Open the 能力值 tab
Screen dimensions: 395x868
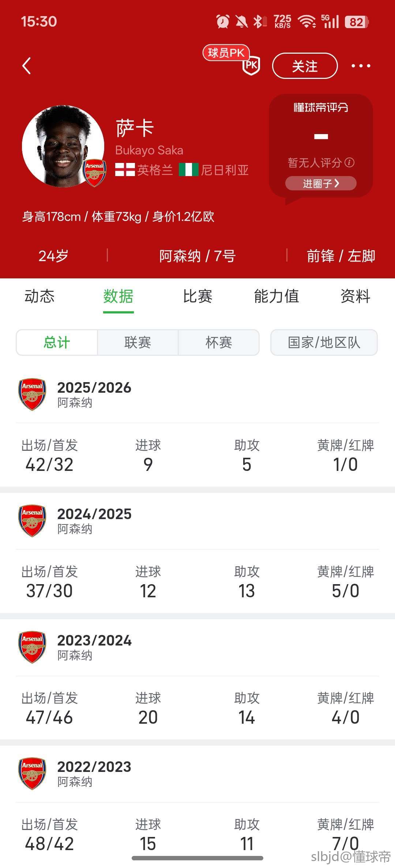point(276,296)
